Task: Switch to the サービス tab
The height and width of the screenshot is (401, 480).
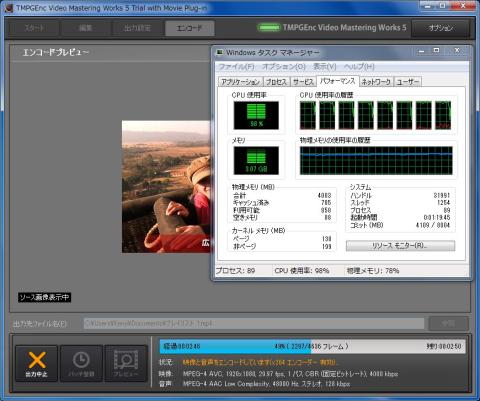Action: (x=303, y=82)
